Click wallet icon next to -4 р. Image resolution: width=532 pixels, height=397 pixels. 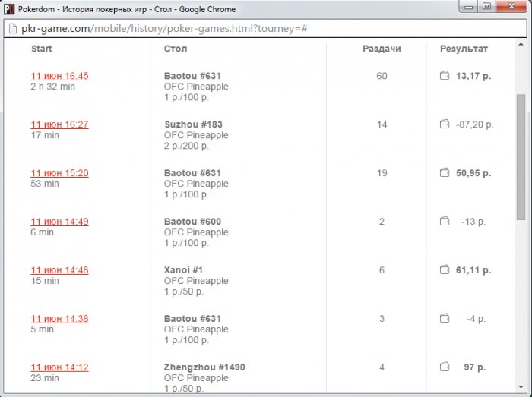445,318
